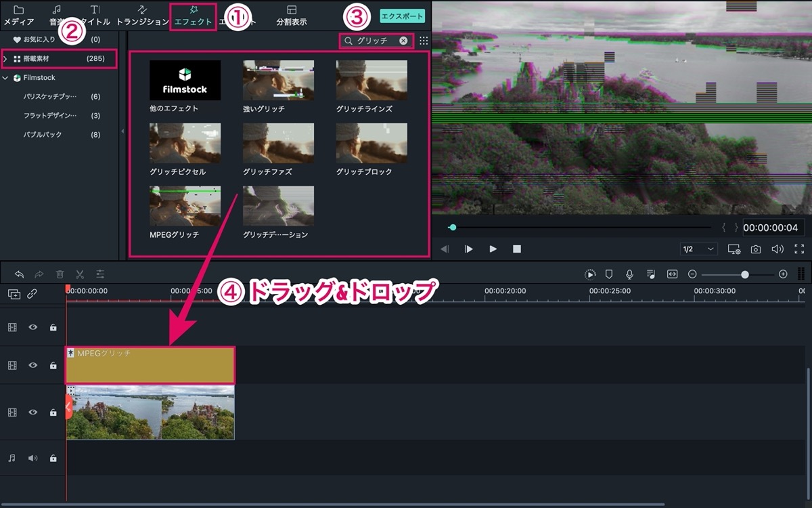This screenshot has width=812, height=508.
Task: Click the add track icon
Action: click(x=14, y=294)
